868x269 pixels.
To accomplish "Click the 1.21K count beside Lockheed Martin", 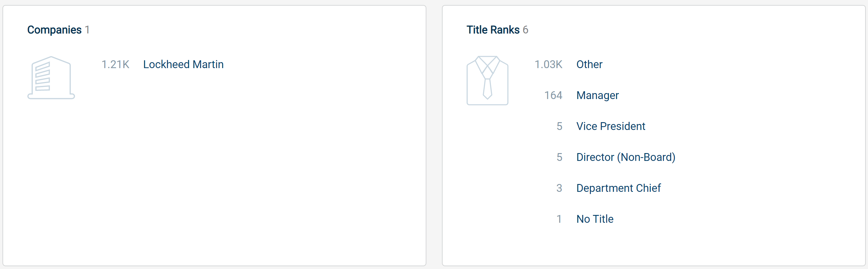I will click(x=115, y=64).
